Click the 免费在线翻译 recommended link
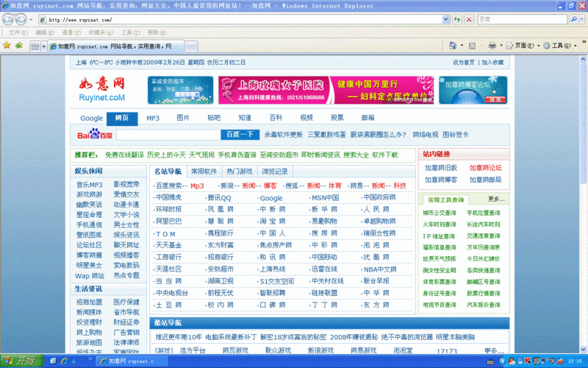588x368 pixels. (x=124, y=155)
